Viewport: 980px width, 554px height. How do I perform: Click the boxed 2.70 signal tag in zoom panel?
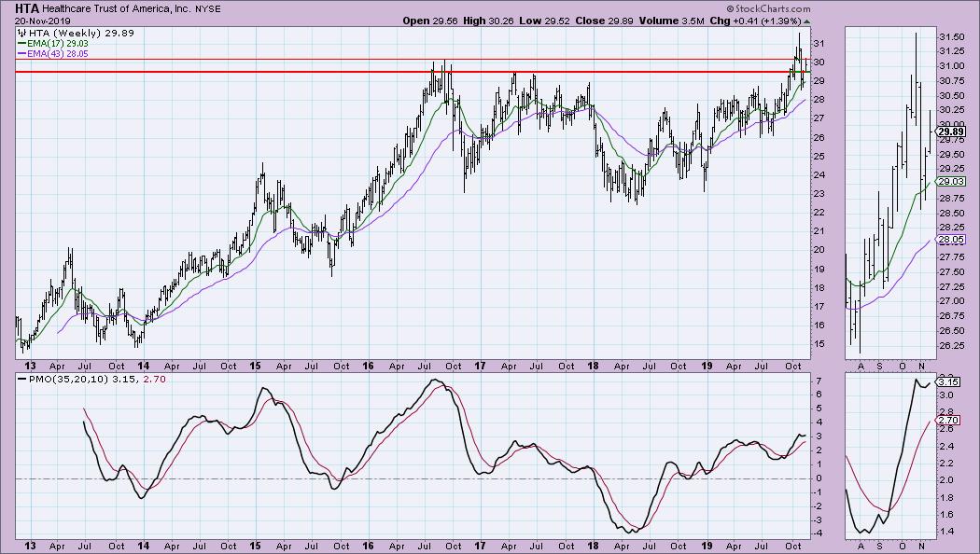click(949, 421)
